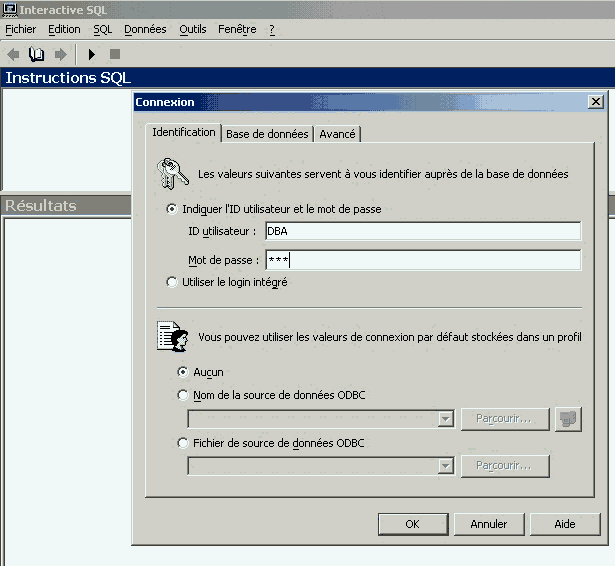Click the ODBC administrator icon beside Parcourir
This screenshot has width=615, height=566.
coord(568,419)
